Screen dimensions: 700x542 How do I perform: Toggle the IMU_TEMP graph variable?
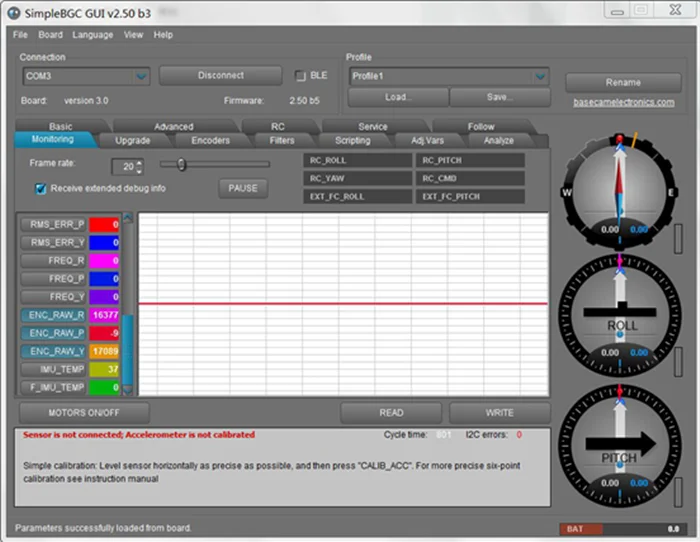(54, 369)
